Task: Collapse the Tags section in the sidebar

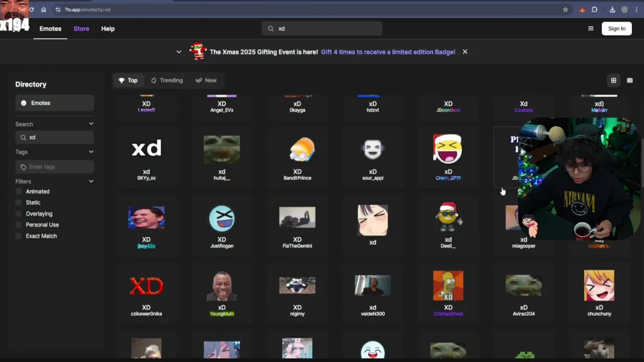Action: click(x=91, y=152)
